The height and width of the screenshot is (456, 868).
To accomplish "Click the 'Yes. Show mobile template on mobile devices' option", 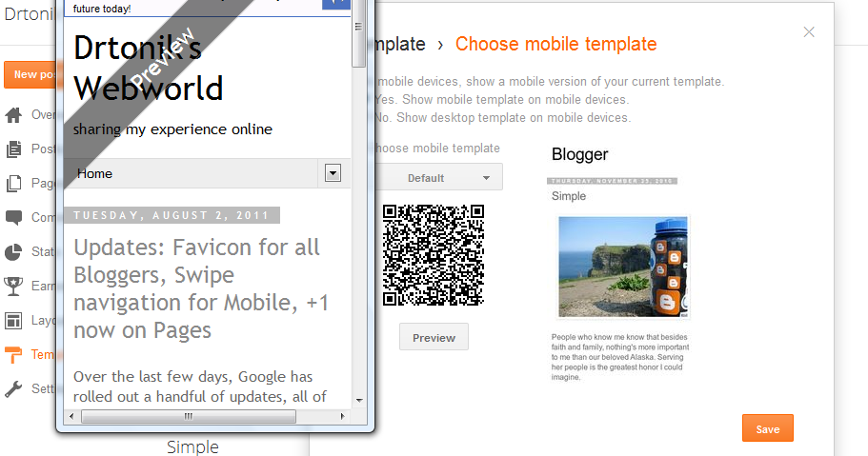I will click(501, 100).
